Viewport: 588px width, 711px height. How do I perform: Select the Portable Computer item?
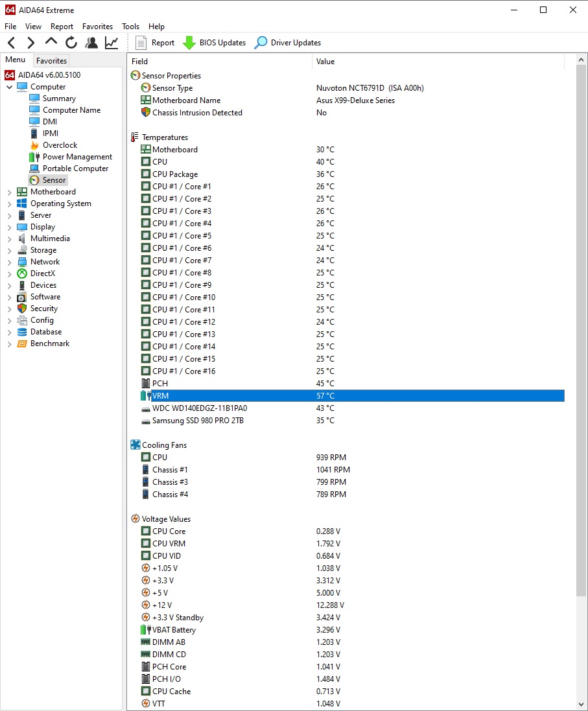(x=75, y=169)
